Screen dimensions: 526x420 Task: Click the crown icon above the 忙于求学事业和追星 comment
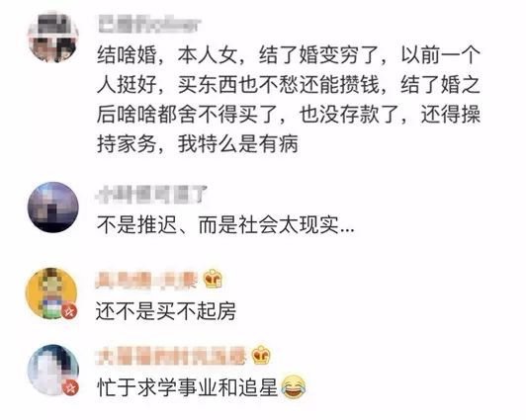coord(261,355)
